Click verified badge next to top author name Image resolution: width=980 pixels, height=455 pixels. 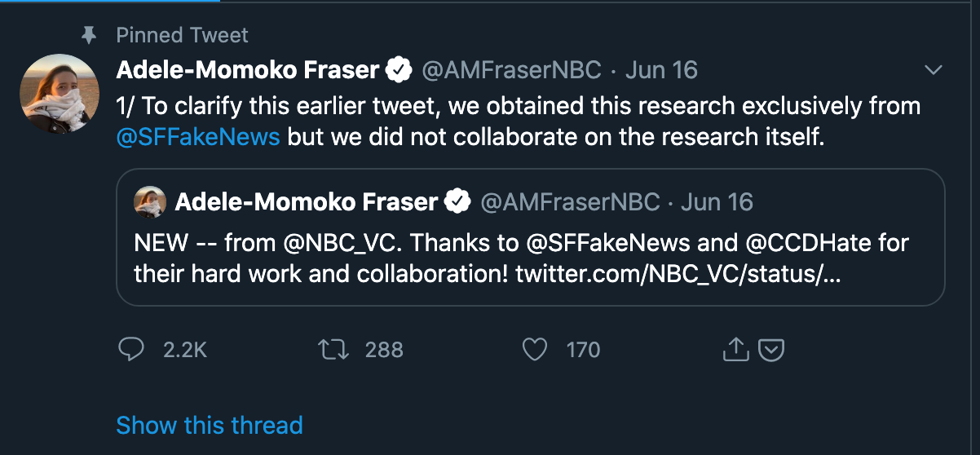coord(399,70)
